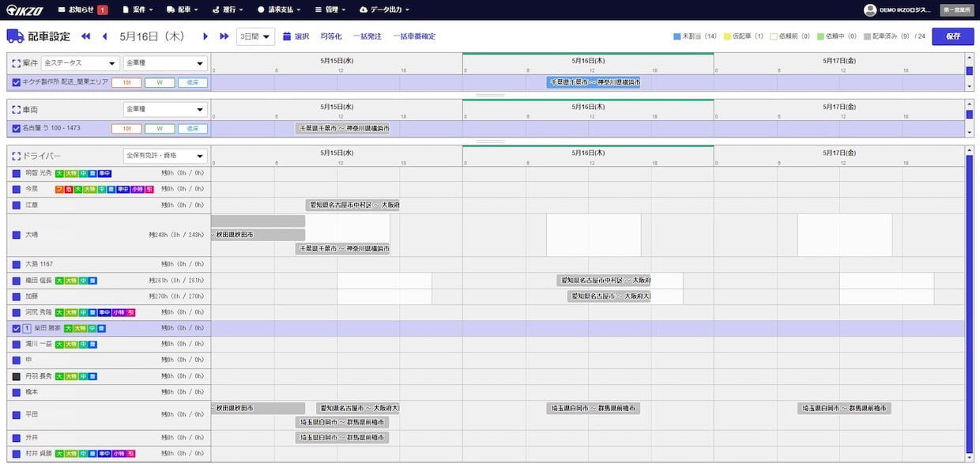Expand the 案件 panel with its fullscreen icon
Screen dimensions: 980x464
tap(16, 63)
